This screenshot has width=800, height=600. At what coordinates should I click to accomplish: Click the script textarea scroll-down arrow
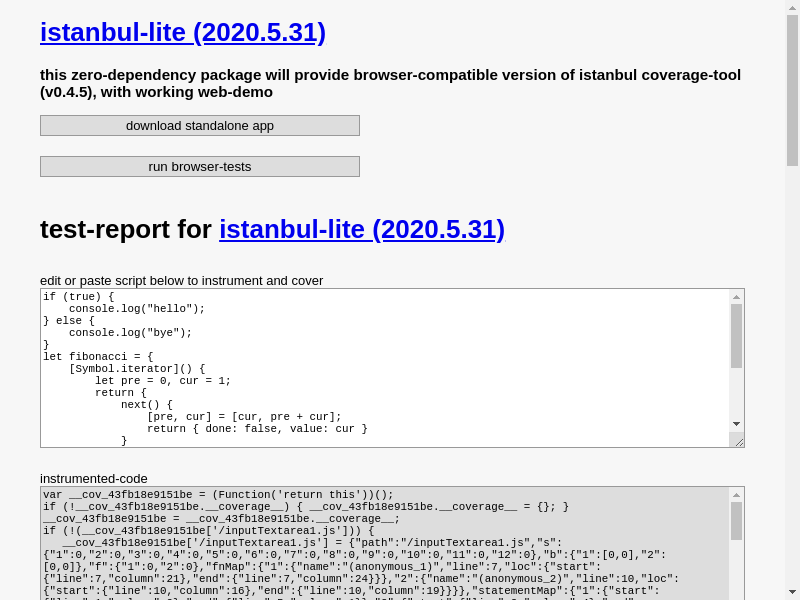(736, 424)
